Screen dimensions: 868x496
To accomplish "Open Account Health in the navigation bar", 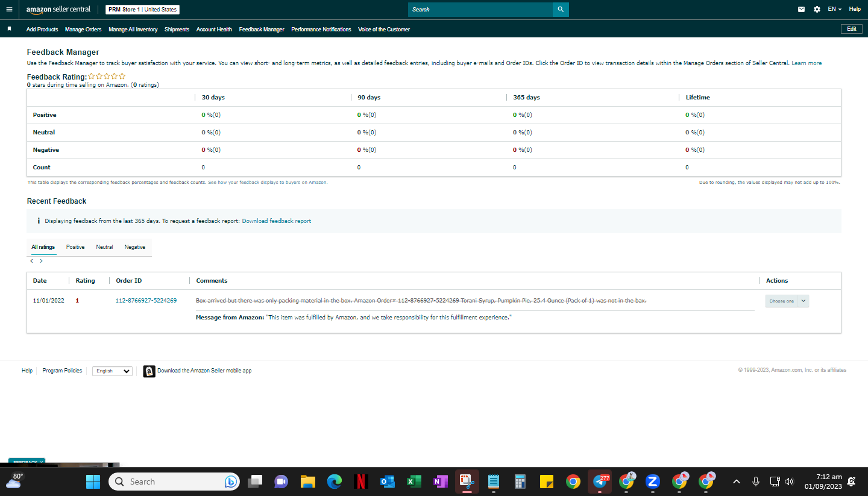I will 214,30.
